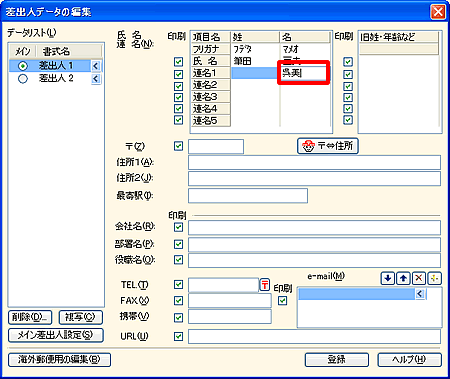
Task: Toggle the print checkbox for 連名4 row
Action: click(x=179, y=109)
